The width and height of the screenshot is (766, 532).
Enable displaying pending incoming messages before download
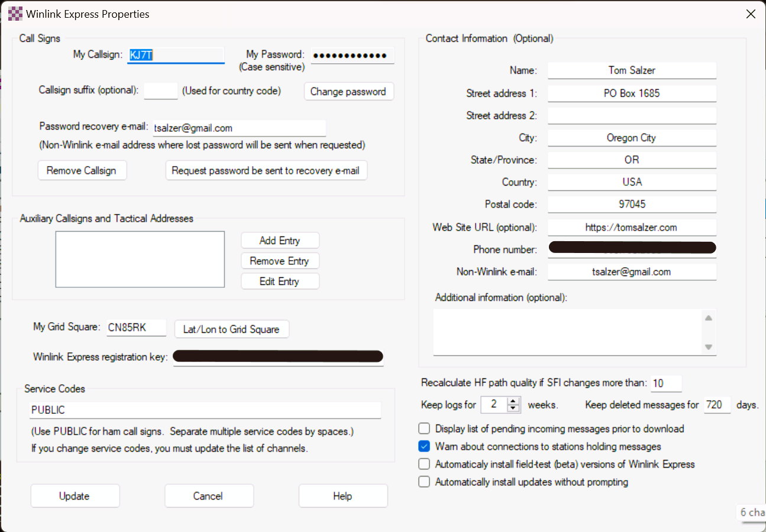point(424,428)
